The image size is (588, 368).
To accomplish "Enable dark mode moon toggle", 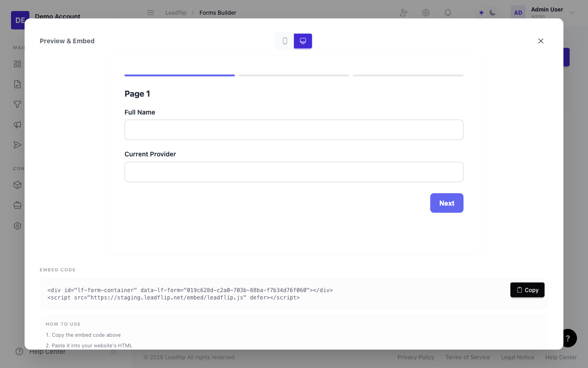I will [492, 13].
